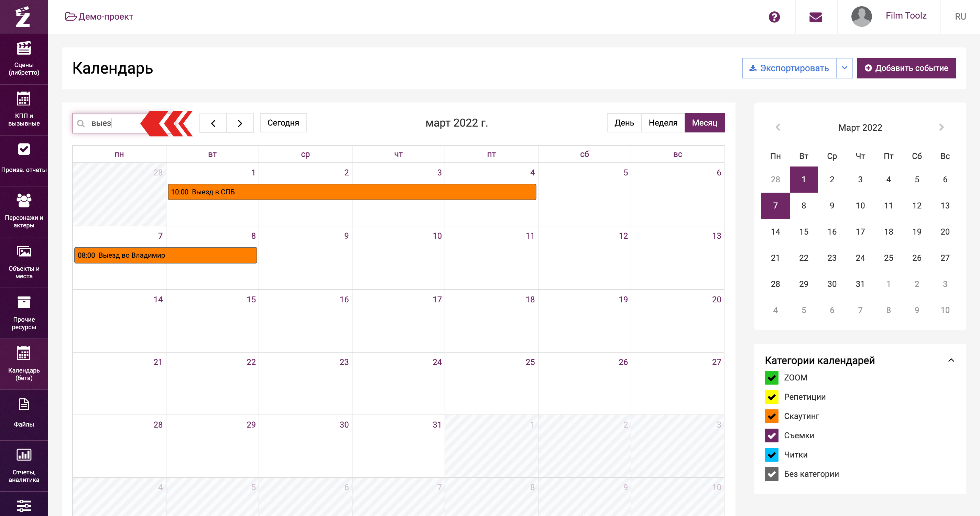Image resolution: width=980 pixels, height=516 pixels.
Task: Open RU language selector
Action: pyautogui.click(x=960, y=17)
